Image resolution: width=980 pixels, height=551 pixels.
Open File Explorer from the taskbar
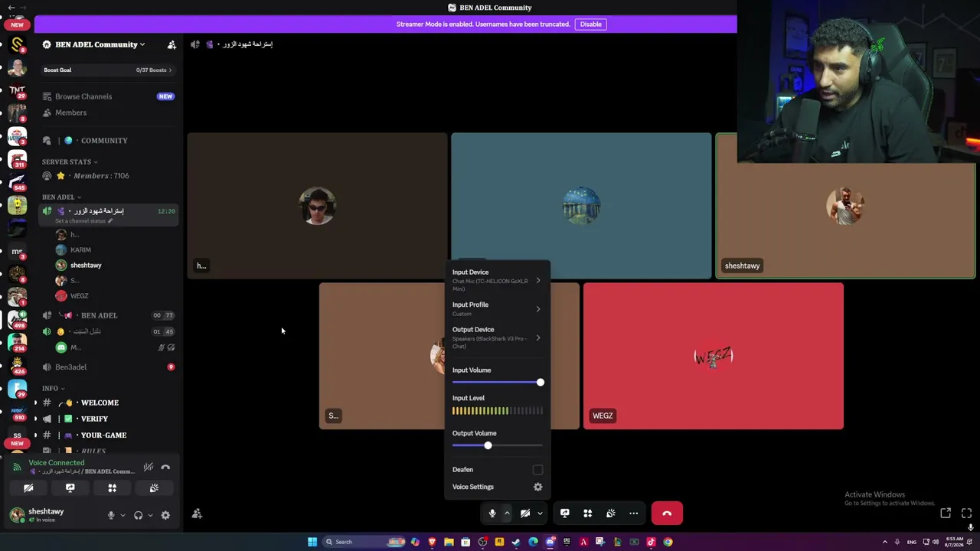coord(449,542)
